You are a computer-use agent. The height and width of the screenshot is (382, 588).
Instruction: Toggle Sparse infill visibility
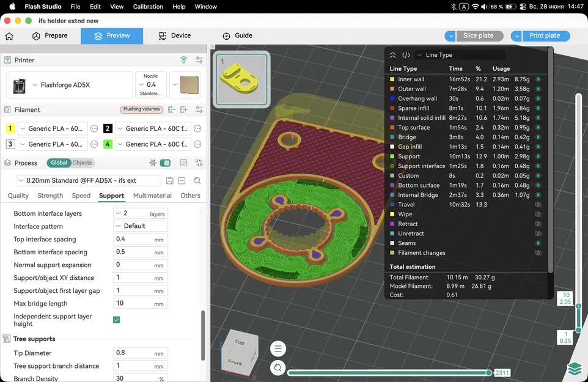point(538,108)
